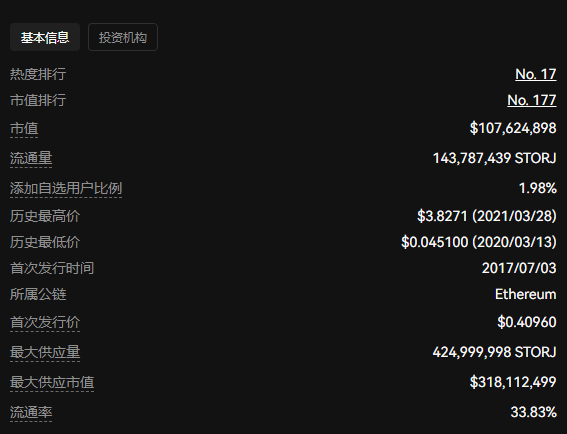Click the 最大供应量 underlined label
The height and width of the screenshot is (434, 567).
[45, 352]
